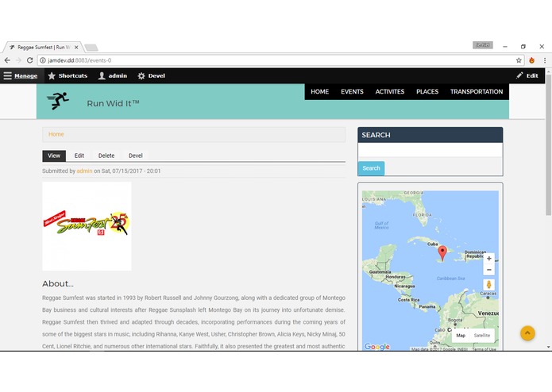
Task: Click the running man site logo
Action: pos(58,101)
